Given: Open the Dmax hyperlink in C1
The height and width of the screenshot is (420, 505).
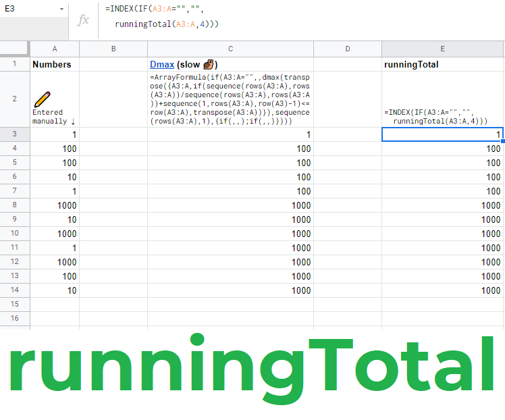Looking at the screenshot, I should tap(162, 64).
